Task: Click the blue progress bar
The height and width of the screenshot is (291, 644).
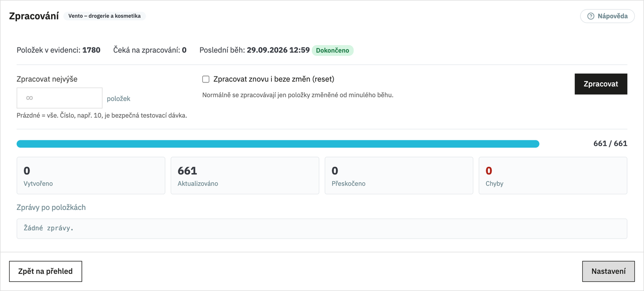Action: (x=278, y=144)
